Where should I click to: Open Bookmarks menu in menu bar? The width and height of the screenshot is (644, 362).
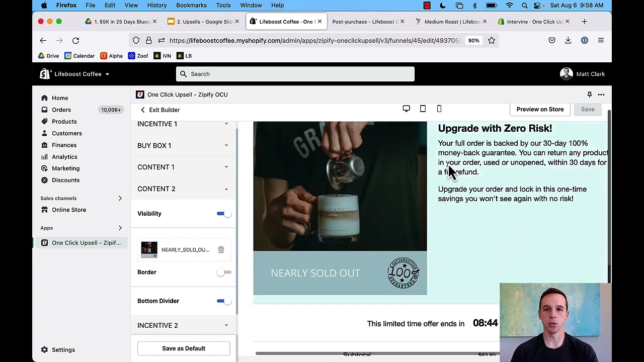point(191,5)
